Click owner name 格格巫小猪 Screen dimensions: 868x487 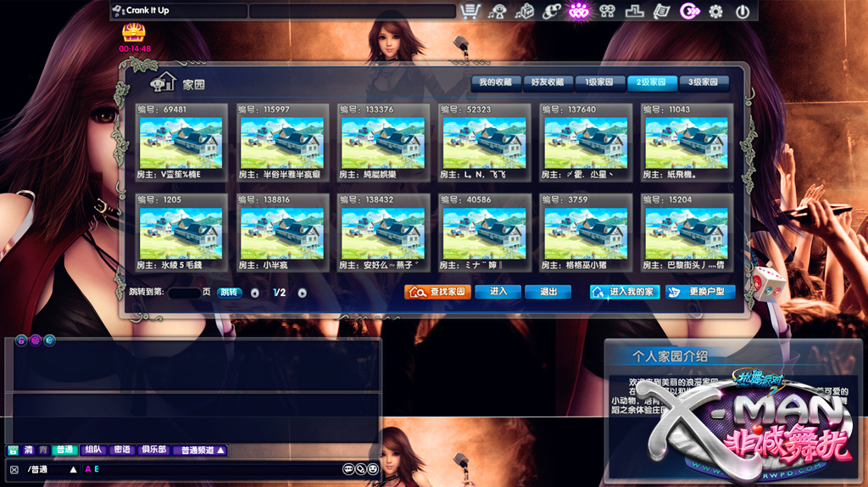click(x=586, y=266)
